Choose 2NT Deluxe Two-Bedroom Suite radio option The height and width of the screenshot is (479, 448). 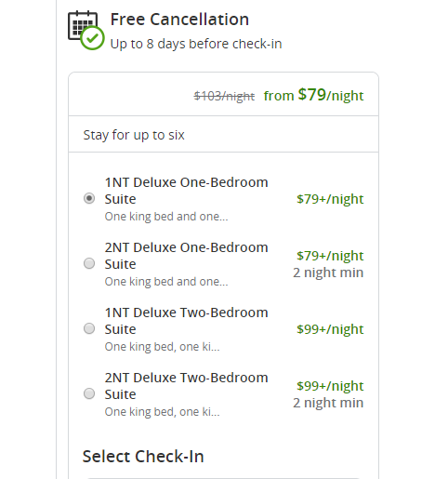(x=89, y=393)
